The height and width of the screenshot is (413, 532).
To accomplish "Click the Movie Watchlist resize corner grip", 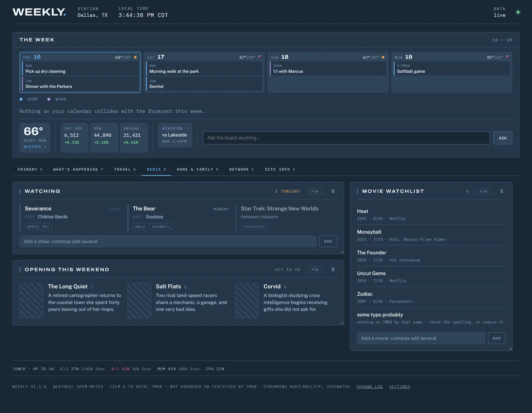I will coord(511,349).
